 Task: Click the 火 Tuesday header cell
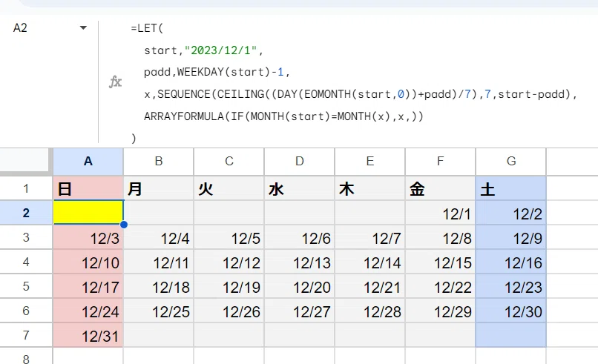click(x=229, y=188)
